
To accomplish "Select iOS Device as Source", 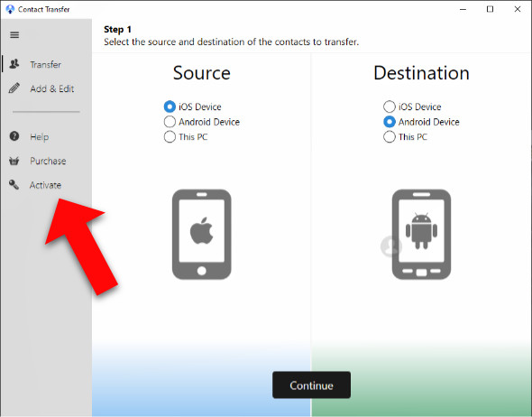I will click(192, 107).
